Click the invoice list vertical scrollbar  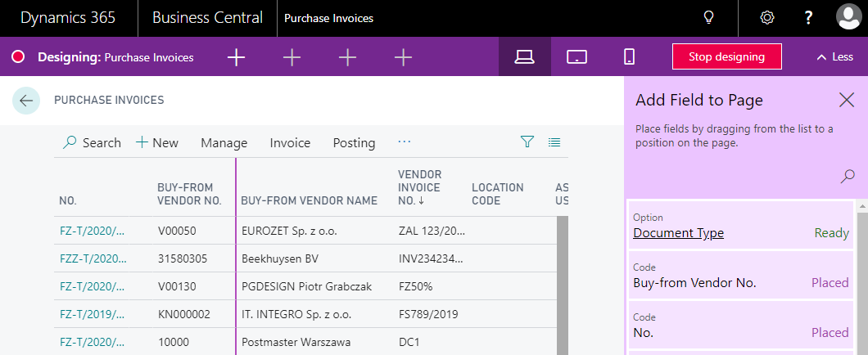[563, 285]
